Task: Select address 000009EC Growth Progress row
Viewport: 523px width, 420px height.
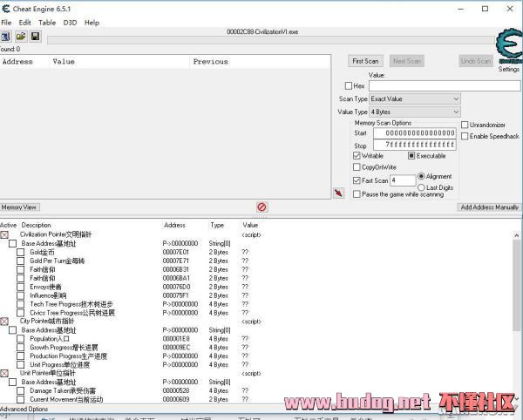Action: click(x=176, y=348)
